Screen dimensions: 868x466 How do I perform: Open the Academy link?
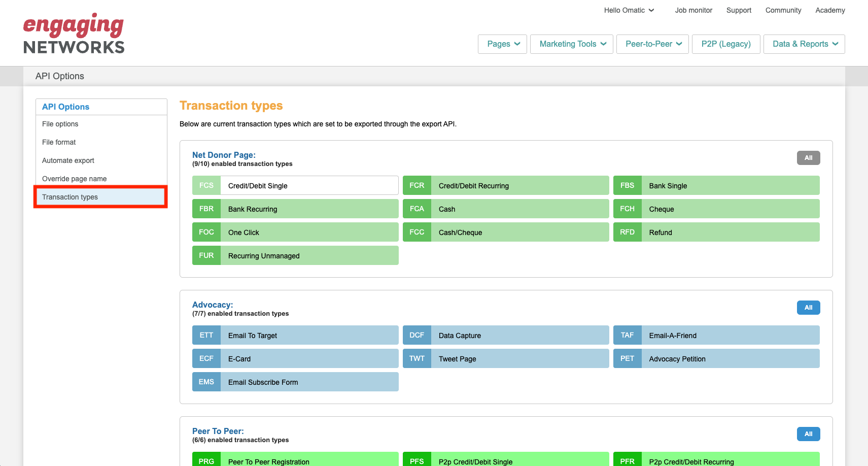click(830, 10)
